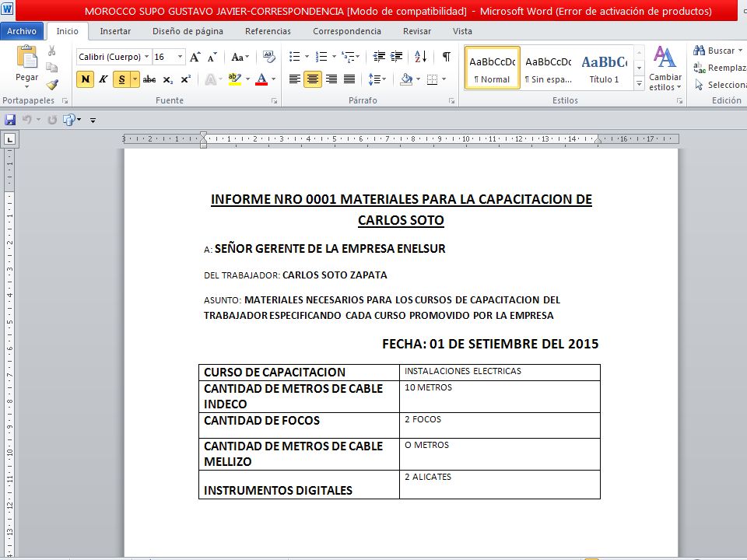Customize quick access toolbar dropdown
This screenshot has height=560, width=747.
pos(93,121)
